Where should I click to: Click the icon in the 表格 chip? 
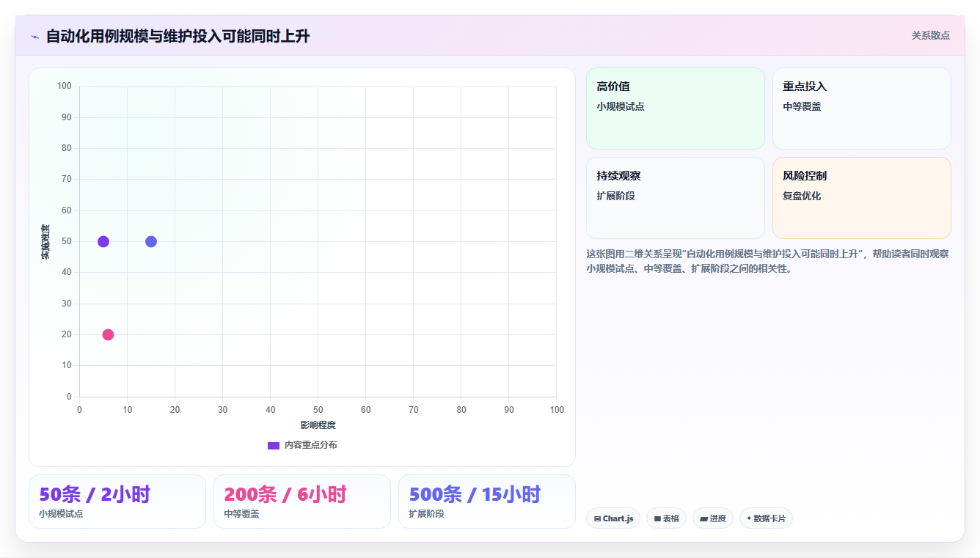[x=658, y=519]
